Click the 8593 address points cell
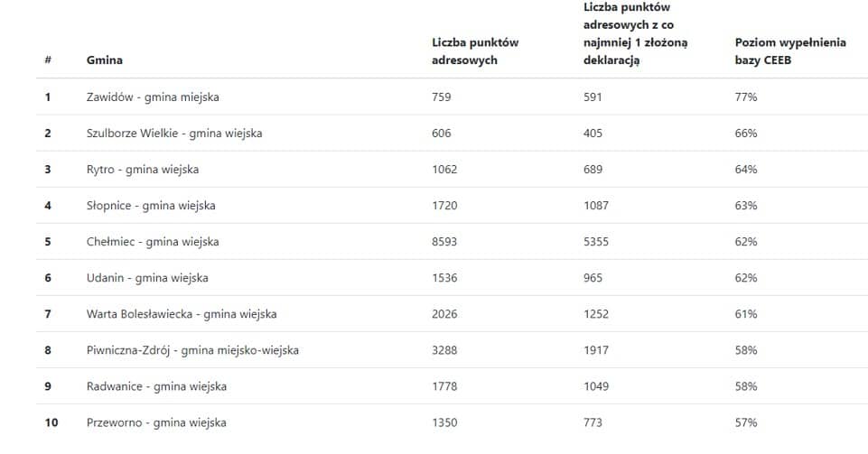868x454 pixels. point(445,241)
